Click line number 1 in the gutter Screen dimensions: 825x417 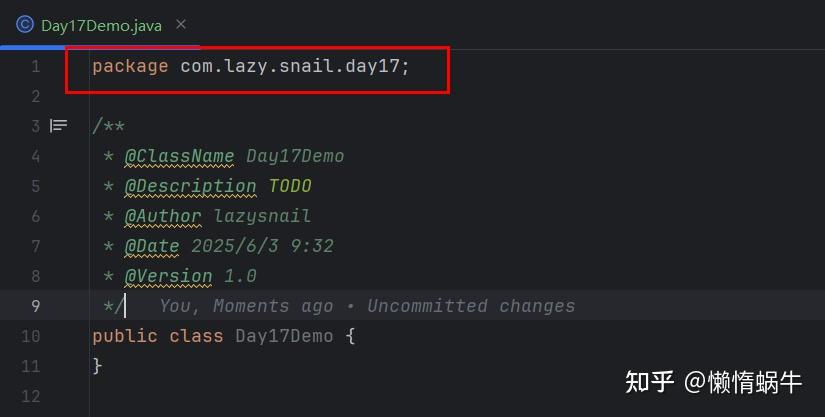coord(36,66)
